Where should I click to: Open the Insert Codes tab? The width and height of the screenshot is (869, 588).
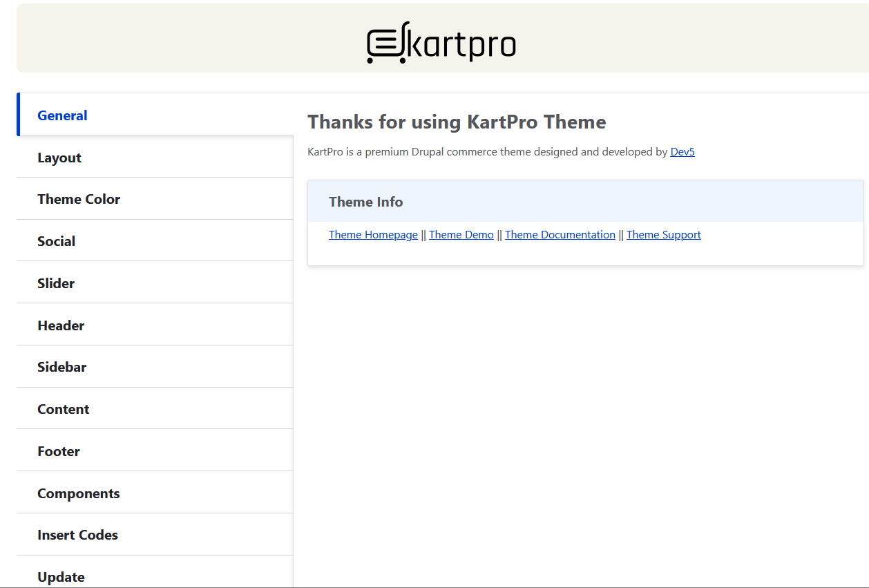[x=77, y=535]
